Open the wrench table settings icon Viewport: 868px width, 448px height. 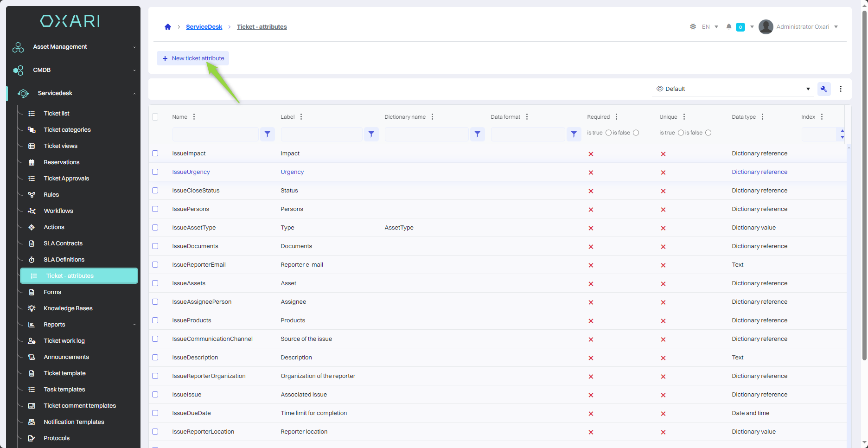[824, 89]
